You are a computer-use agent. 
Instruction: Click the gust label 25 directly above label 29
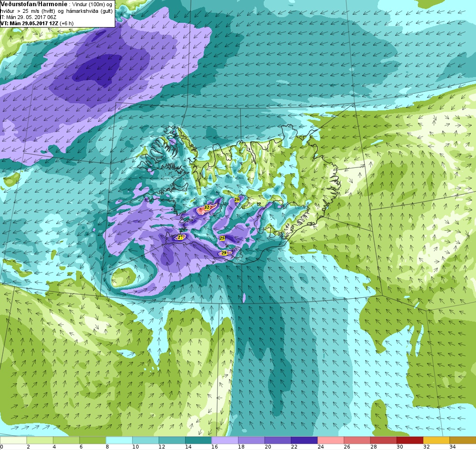[222, 238]
